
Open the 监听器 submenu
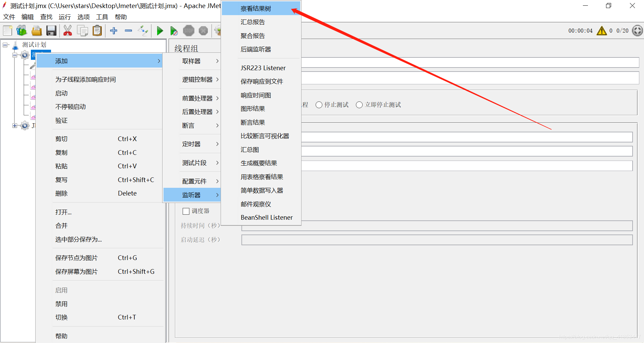[192, 195]
